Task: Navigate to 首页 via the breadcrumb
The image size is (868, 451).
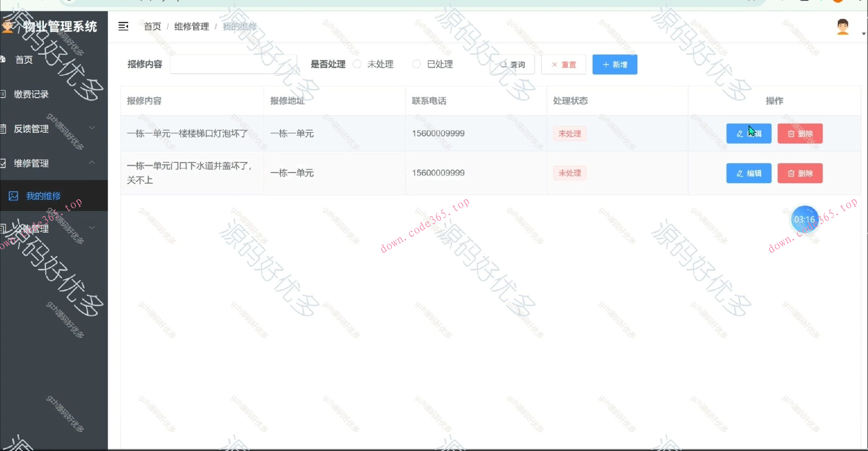Action: (x=152, y=26)
